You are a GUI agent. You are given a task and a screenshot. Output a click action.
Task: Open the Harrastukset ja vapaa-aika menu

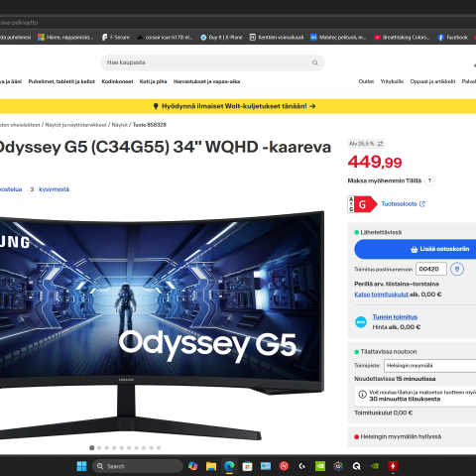206,81
